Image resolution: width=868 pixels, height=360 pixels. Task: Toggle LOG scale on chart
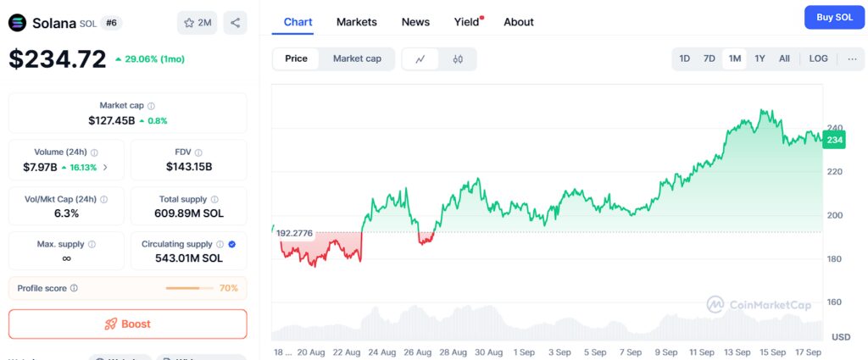pos(818,58)
